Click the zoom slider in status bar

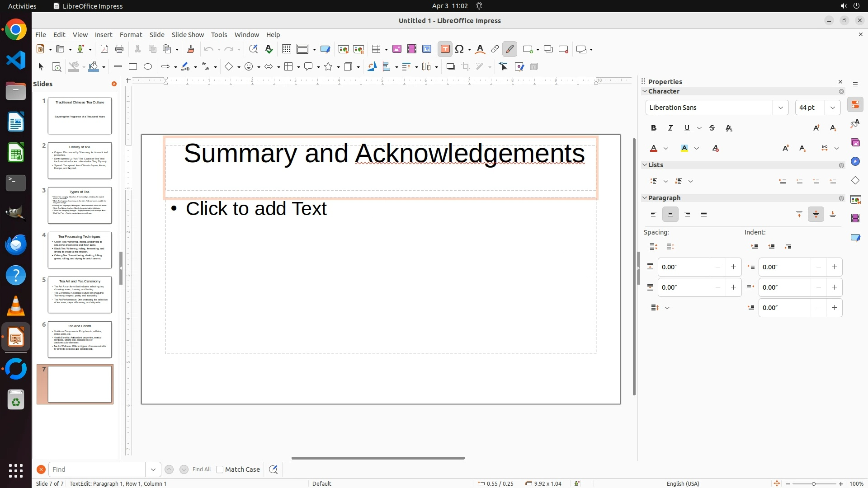pos(814,484)
